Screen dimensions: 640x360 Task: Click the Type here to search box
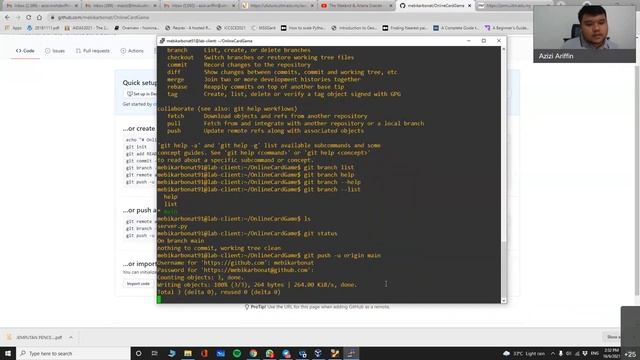pyautogui.click(x=73, y=353)
